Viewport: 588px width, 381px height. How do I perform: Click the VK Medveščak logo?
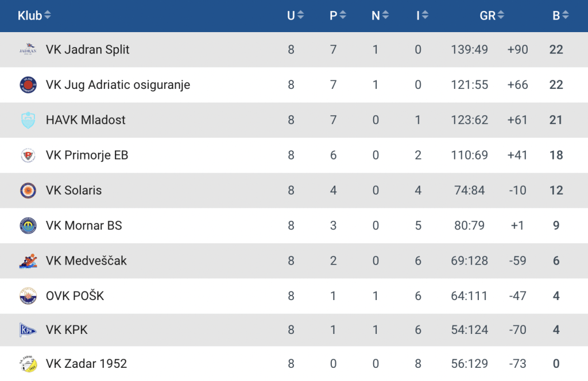[28, 261]
